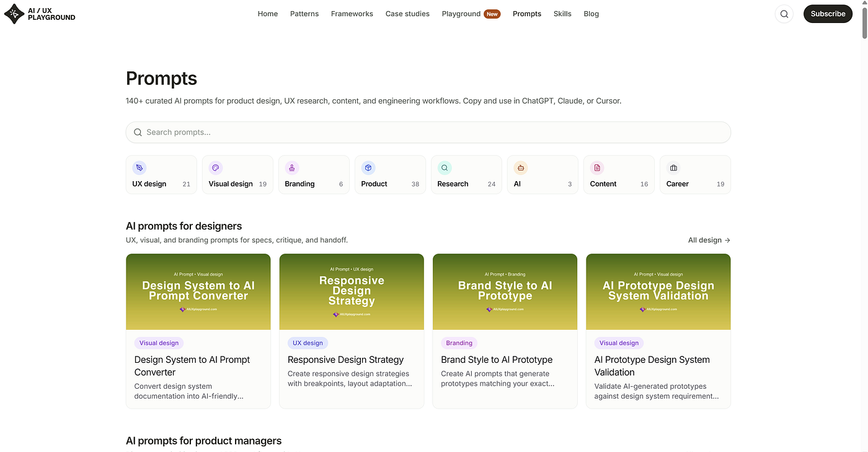Viewport: 868px width, 452px height.
Task: Filter by Visual design label
Action: [231, 184]
